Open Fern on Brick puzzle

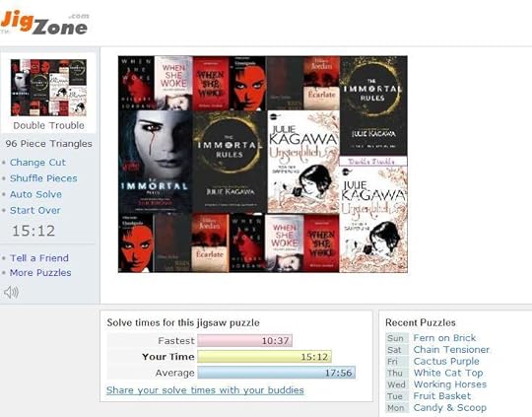pos(444,338)
